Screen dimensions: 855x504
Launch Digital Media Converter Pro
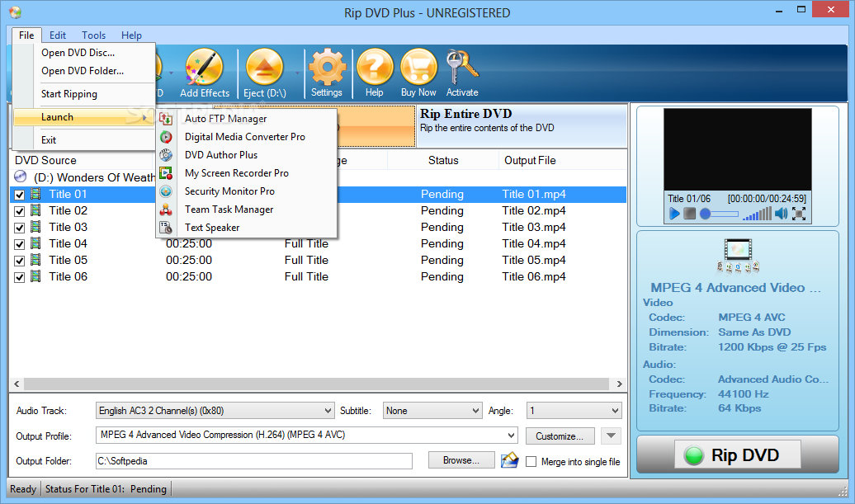point(247,137)
